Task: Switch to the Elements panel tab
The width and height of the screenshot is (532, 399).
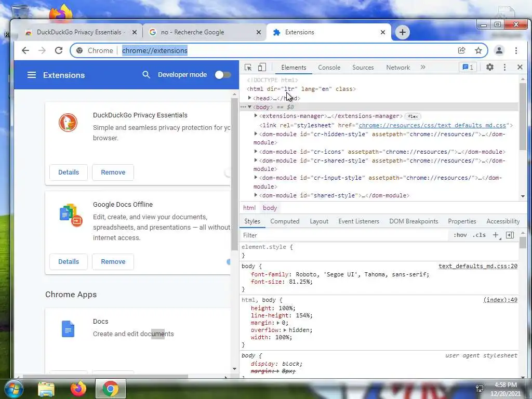Action: (x=294, y=68)
